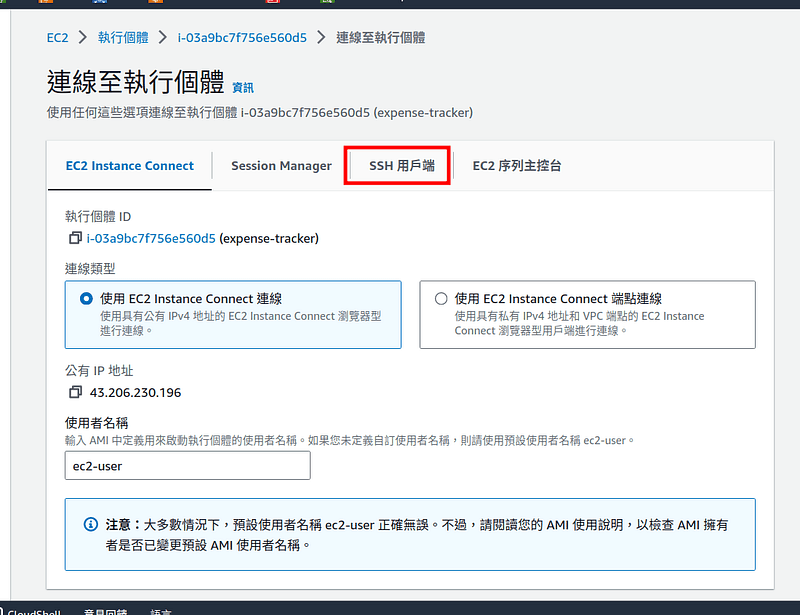Click the 注意 notice text about ec2-user
The image size is (800, 615).
(416, 535)
